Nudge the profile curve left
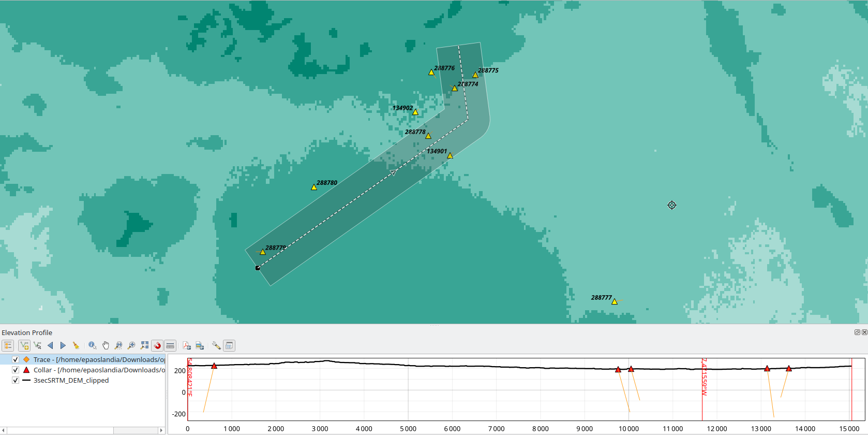 pos(50,345)
